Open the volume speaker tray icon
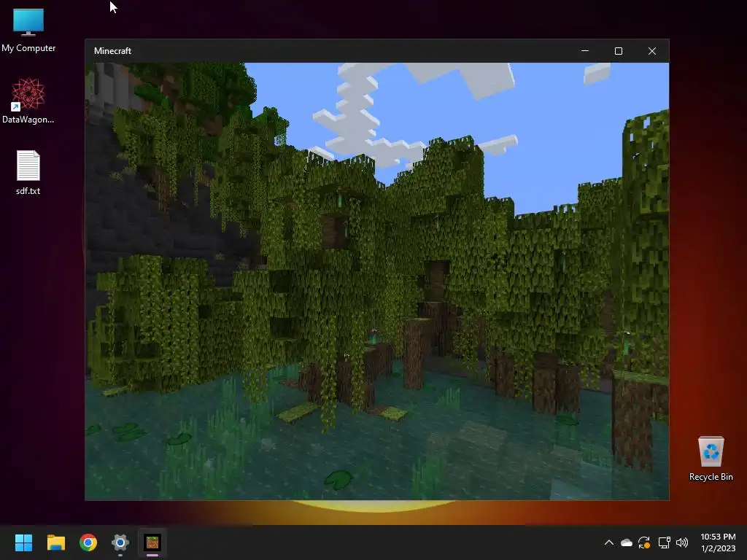 (x=682, y=542)
